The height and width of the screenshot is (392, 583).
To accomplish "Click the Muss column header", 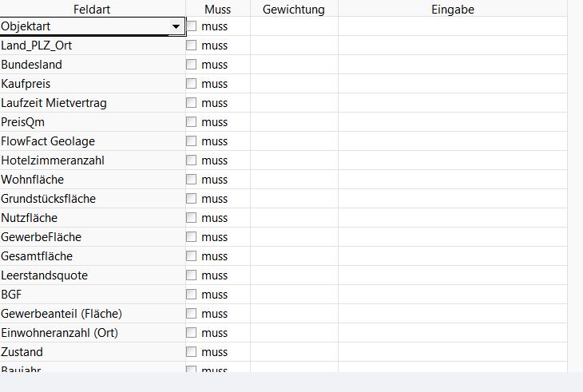I will [x=217, y=10].
